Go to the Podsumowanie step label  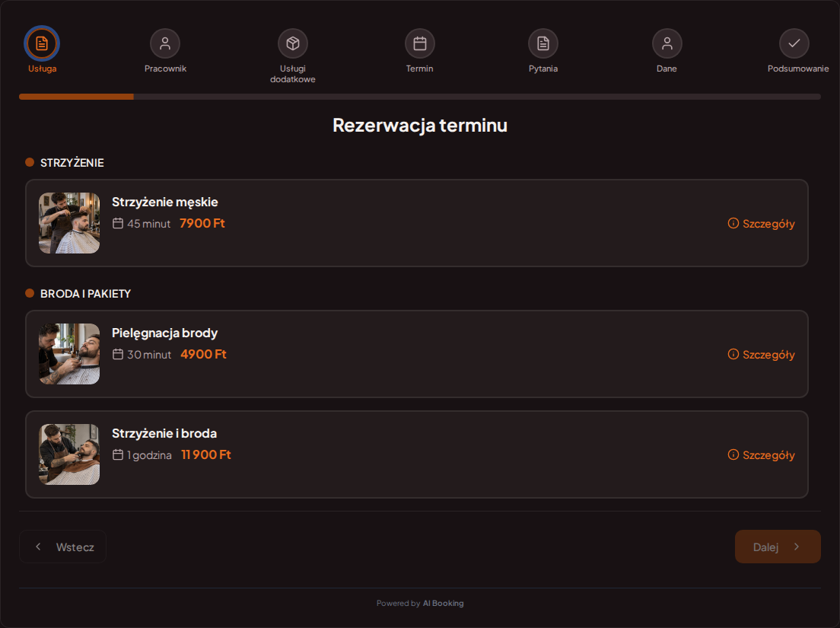click(x=797, y=69)
